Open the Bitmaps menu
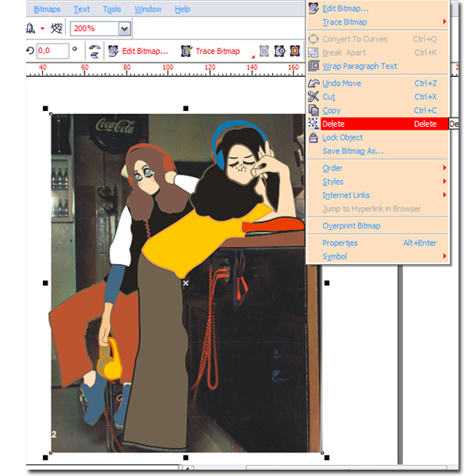The width and height of the screenshot is (476, 476). pos(47,10)
